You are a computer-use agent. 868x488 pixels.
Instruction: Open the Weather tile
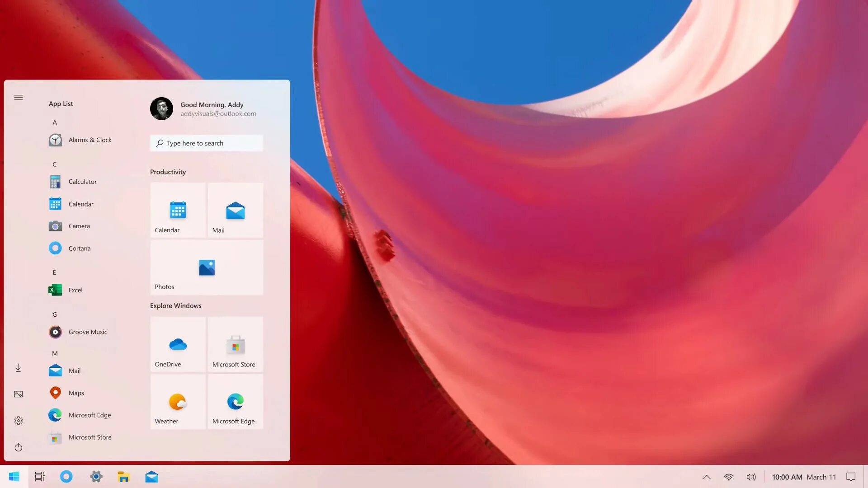tap(178, 401)
